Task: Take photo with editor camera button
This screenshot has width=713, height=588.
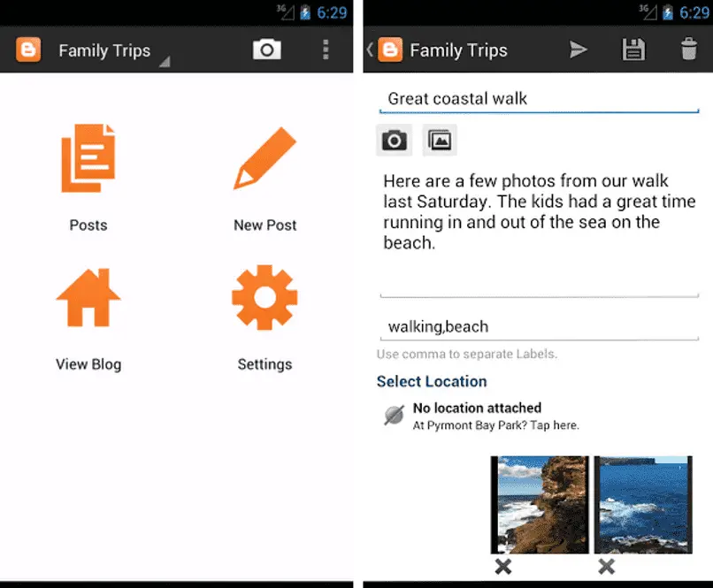Action: [x=394, y=140]
